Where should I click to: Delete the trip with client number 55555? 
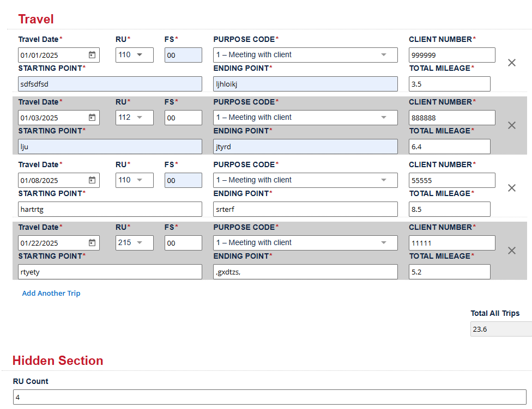(x=512, y=188)
